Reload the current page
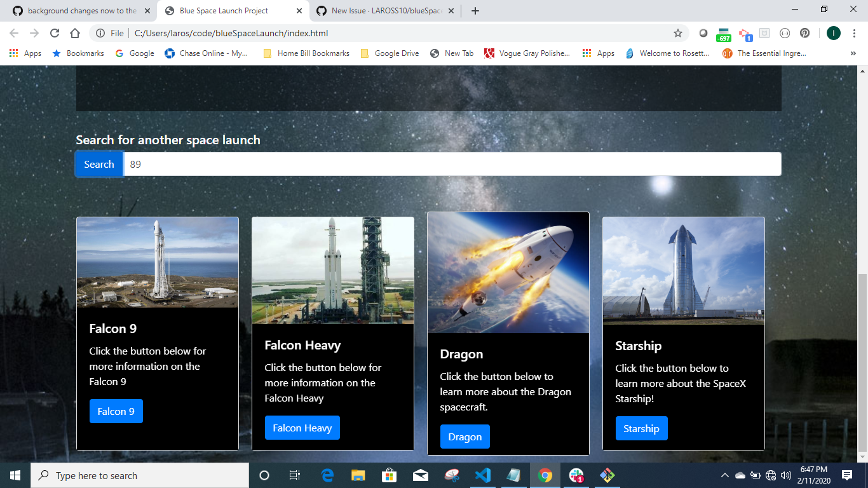Screen dimensions: 868x488 pos(55,33)
